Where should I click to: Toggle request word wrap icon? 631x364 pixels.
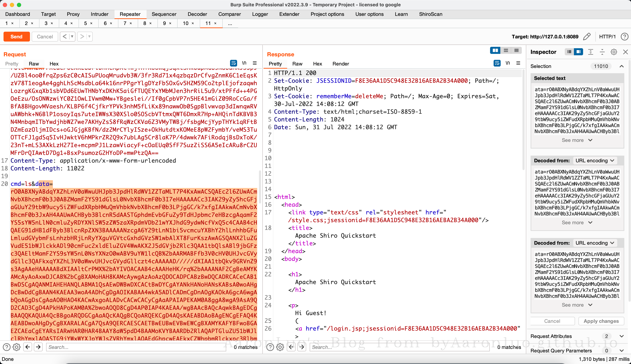click(x=233, y=63)
